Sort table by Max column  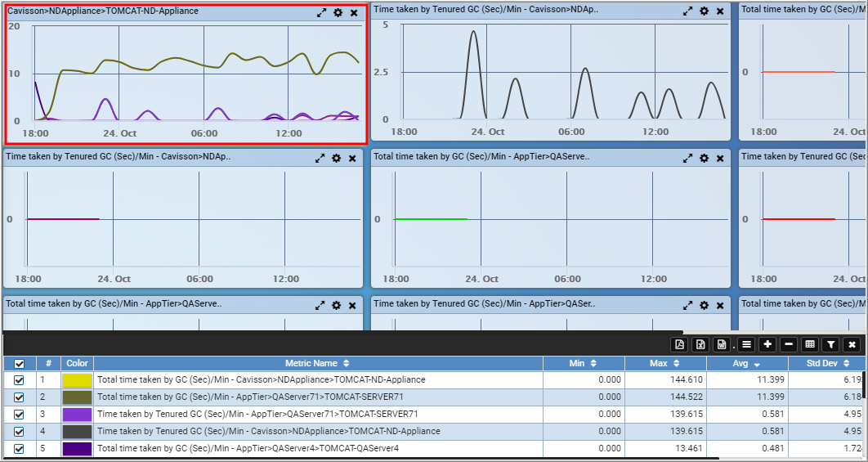[660, 363]
